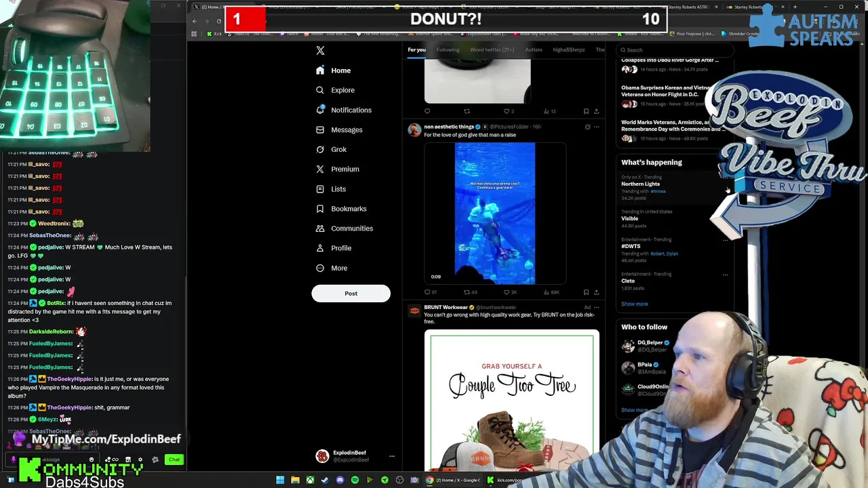Switch to Weed twitter (21+) tab

tap(492, 49)
